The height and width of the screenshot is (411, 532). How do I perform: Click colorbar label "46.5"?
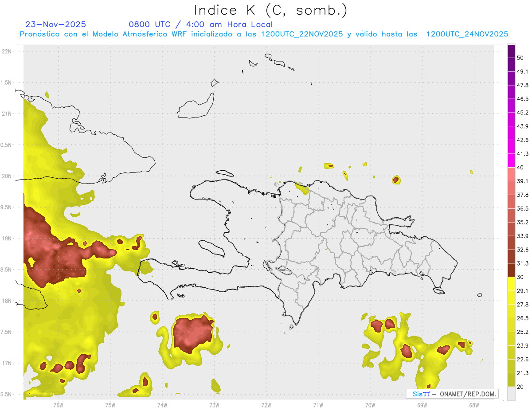(523, 99)
